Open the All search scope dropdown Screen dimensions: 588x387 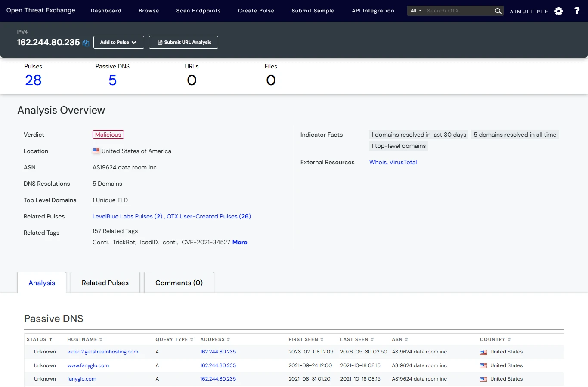click(x=416, y=11)
